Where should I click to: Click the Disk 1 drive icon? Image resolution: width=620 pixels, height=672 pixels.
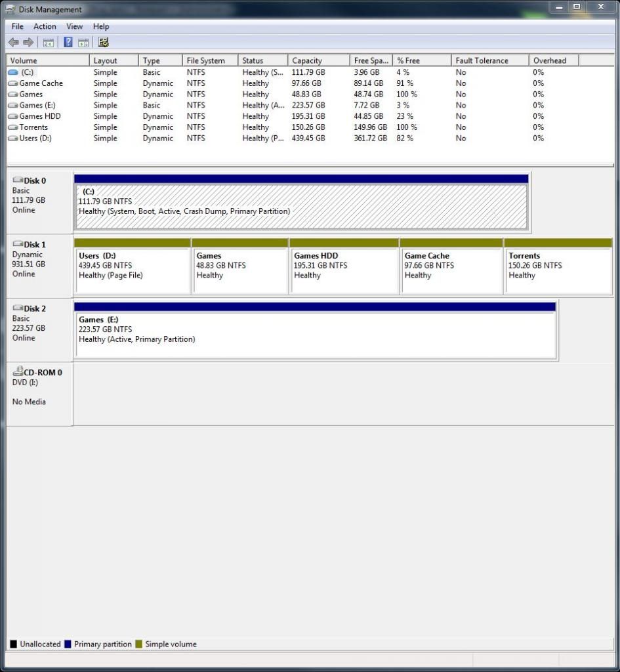[18, 244]
